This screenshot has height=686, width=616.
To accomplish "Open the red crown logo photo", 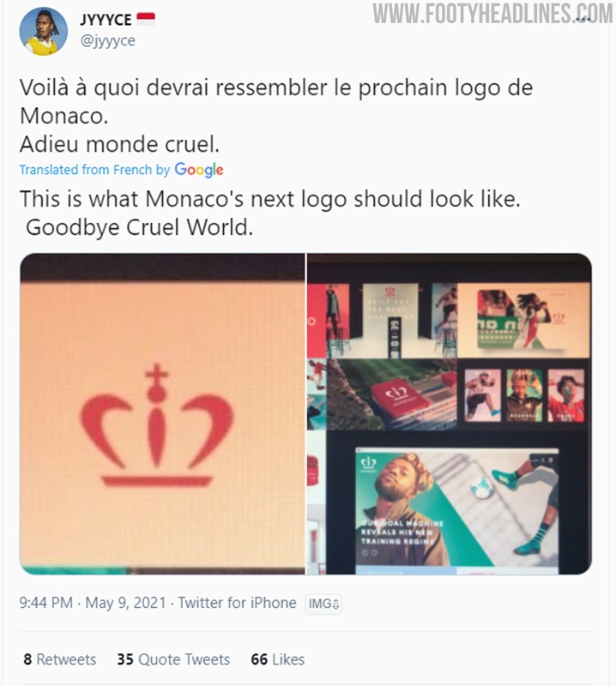I will pos(162,414).
